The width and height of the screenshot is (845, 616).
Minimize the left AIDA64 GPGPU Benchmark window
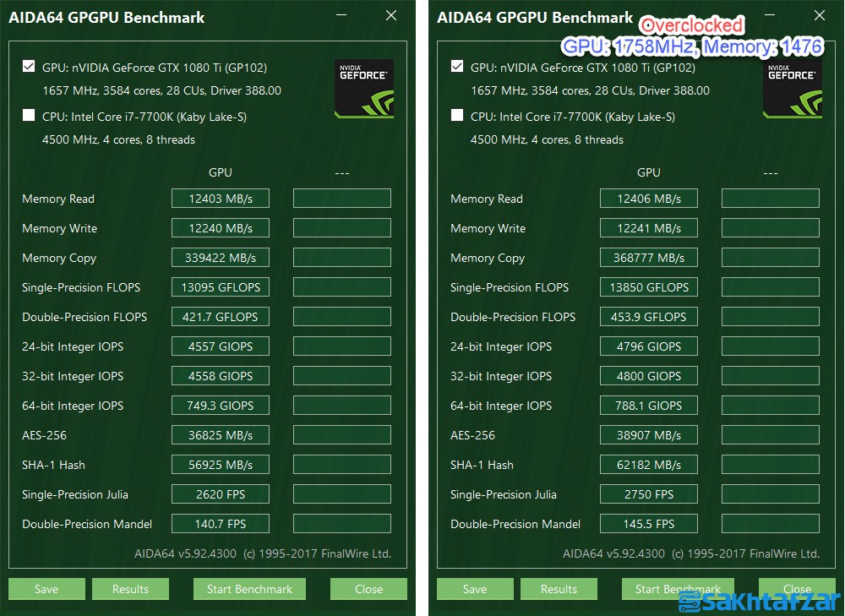pos(341,15)
